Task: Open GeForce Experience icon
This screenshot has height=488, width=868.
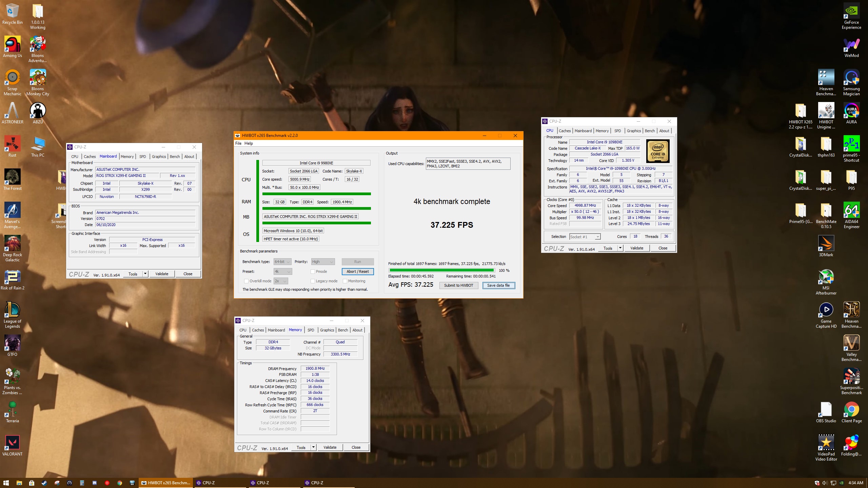Action: point(851,16)
